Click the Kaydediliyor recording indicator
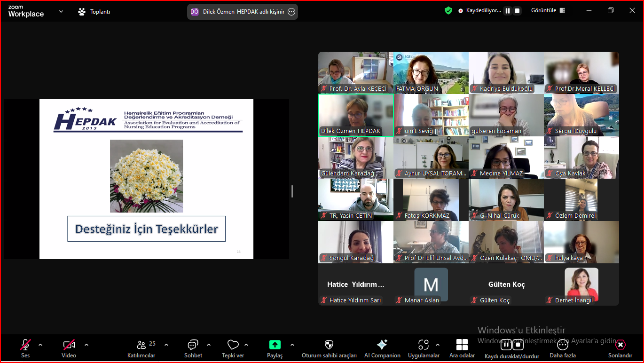This screenshot has width=644, height=363. [480, 10]
